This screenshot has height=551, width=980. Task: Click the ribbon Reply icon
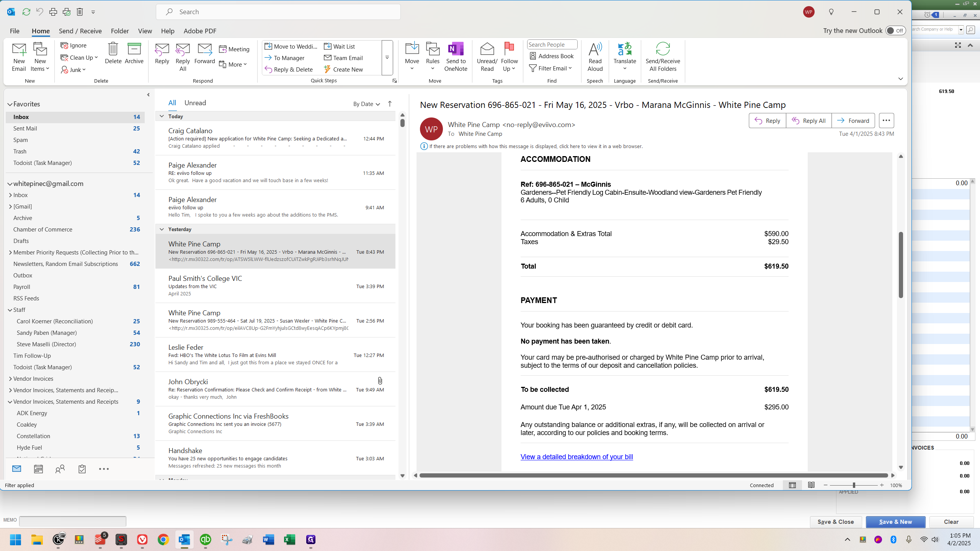point(162,54)
